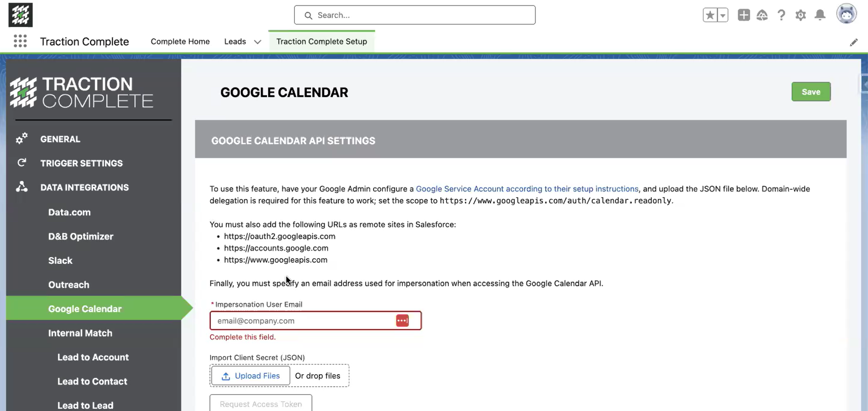Focus the Impersonation User Email field
The height and width of the screenshot is (411, 868).
(316, 321)
